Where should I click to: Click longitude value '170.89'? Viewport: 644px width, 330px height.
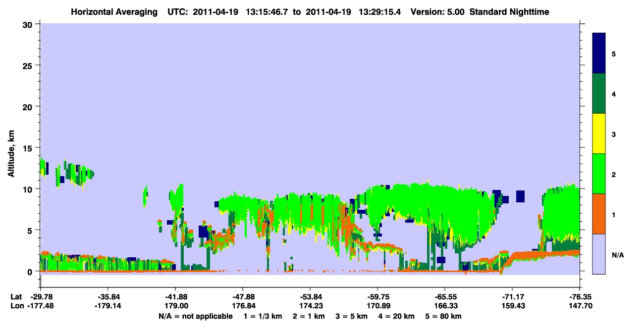click(x=377, y=306)
